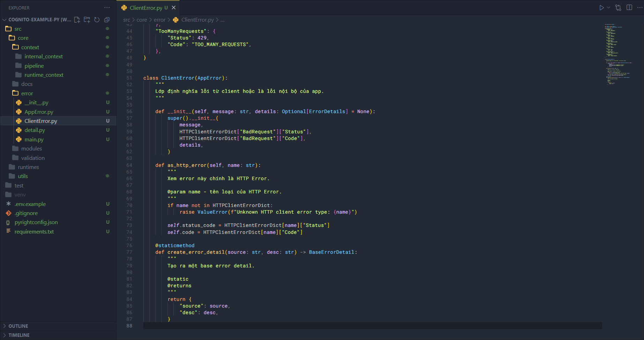Open the requirements.txt file
Screen dimensions: 644x340
[34, 231]
